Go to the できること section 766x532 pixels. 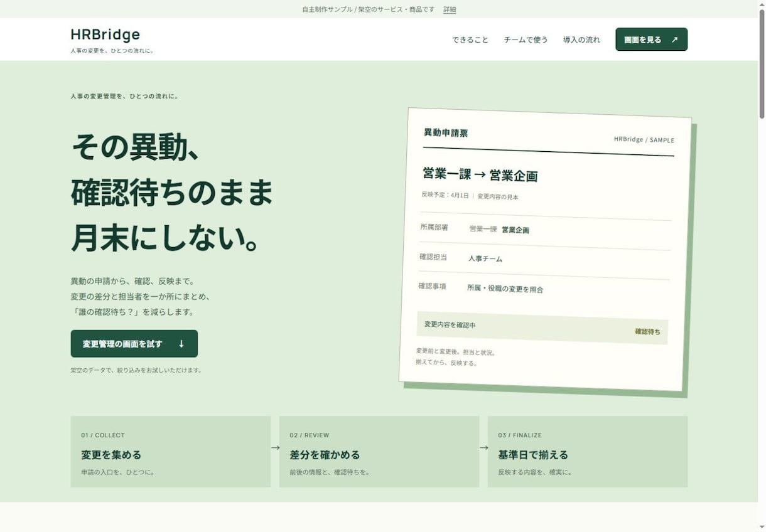[x=470, y=40]
